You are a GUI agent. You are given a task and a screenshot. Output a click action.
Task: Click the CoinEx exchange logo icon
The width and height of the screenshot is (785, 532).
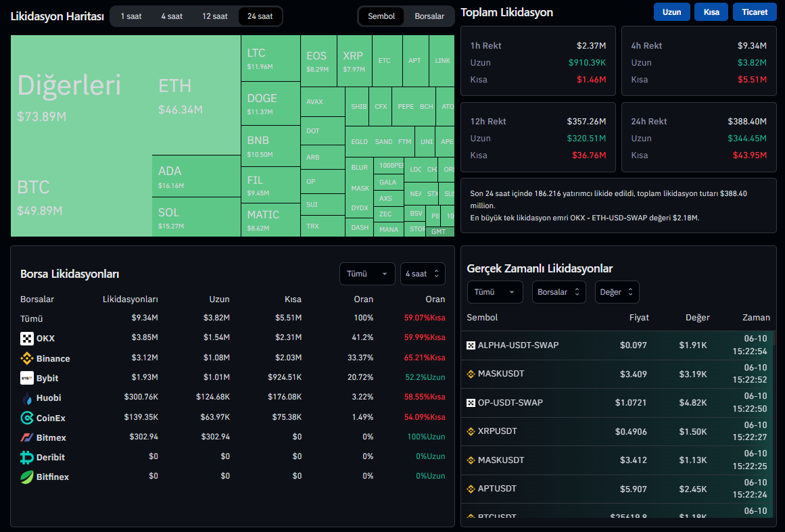click(27, 418)
